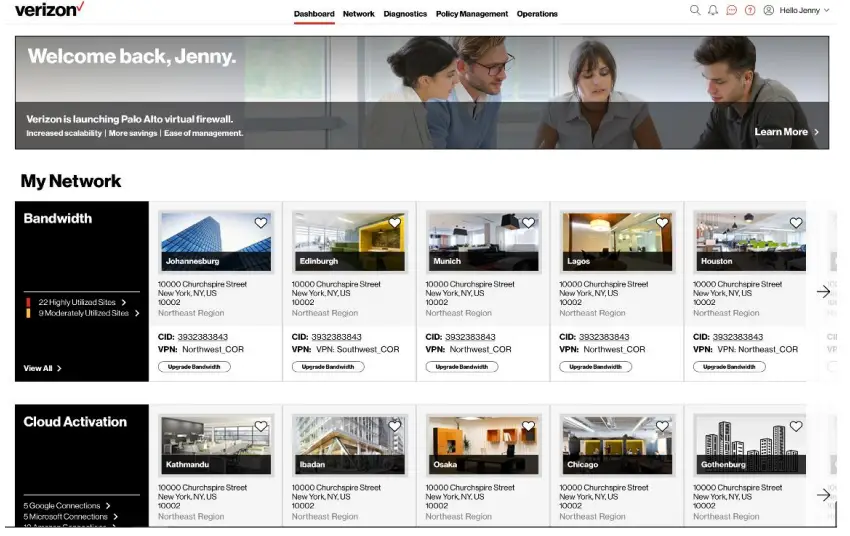Open the Houston site thumbnail
The image size is (850, 536).
750,242
